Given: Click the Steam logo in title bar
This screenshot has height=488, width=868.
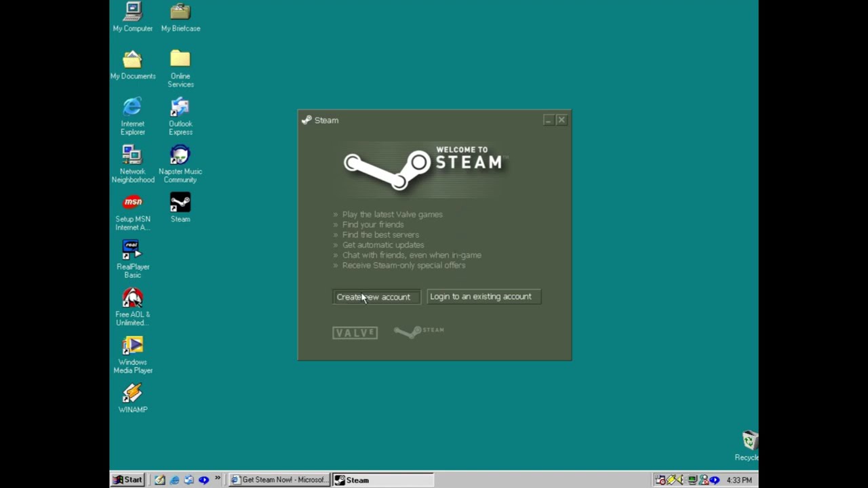Looking at the screenshot, I should coord(307,120).
